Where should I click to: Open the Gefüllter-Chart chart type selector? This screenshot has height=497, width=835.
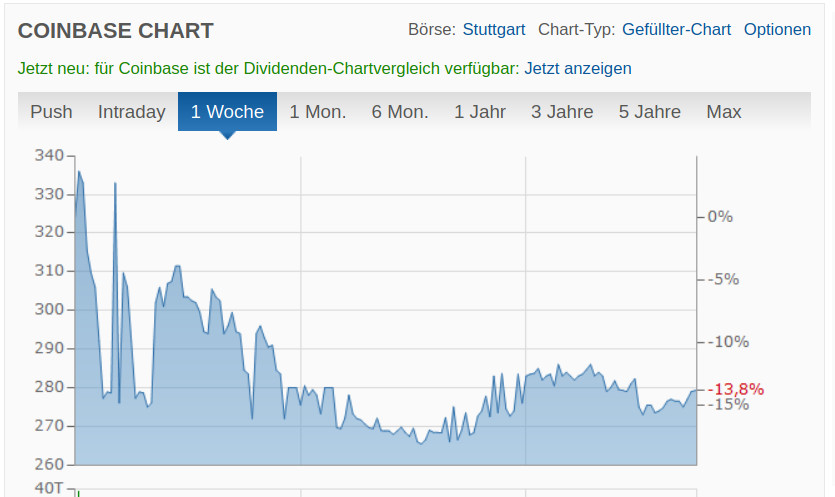coord(676,29)
